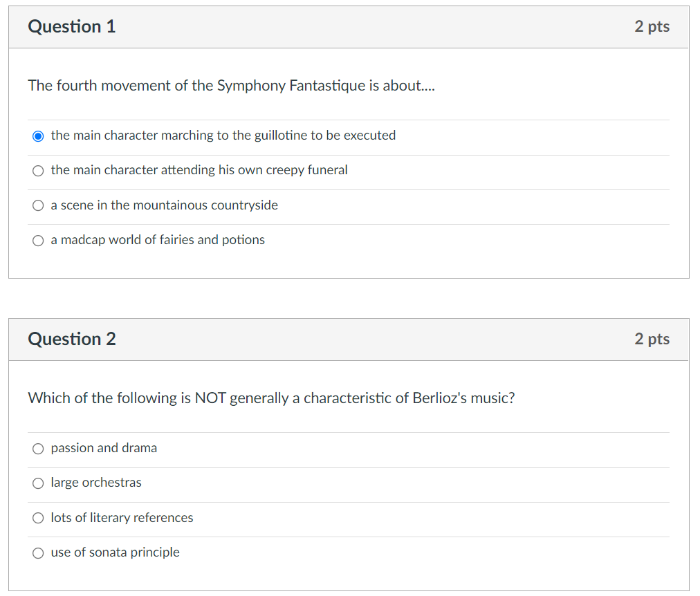Screen dimensions: 700x596
Task: Click the '2 pts' label in Question 1
Action: pos(652,27)
